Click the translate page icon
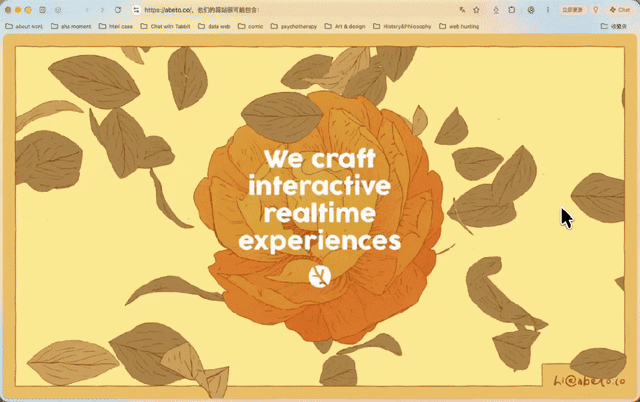Image resolution: width=640 pixels, height=402 pixels. coord(462,10)
